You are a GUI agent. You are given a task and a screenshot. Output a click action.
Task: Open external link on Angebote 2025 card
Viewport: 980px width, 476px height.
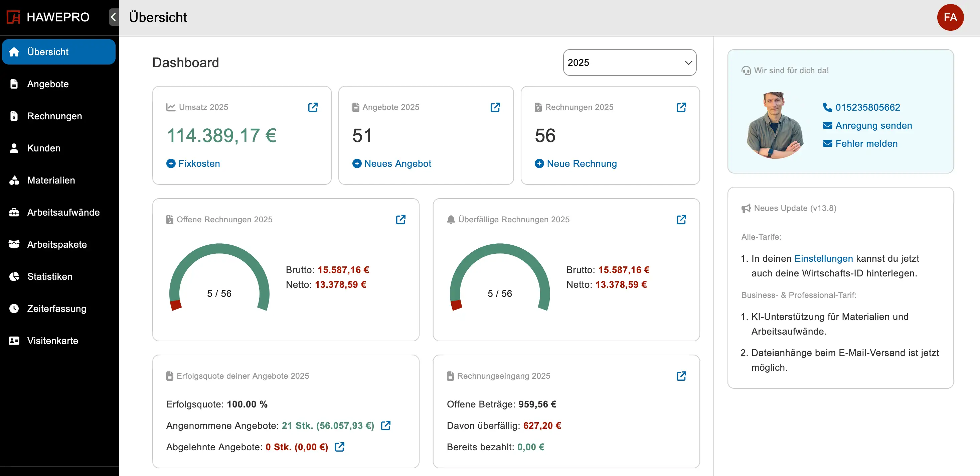pyautogui.click(x=495, y=107)
